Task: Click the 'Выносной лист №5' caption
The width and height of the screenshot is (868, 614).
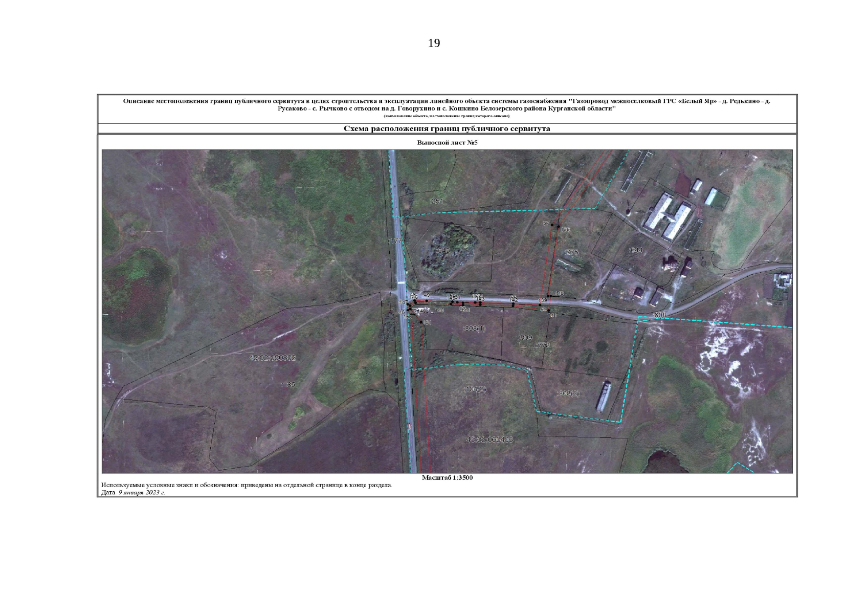Action: pos(447,142)
